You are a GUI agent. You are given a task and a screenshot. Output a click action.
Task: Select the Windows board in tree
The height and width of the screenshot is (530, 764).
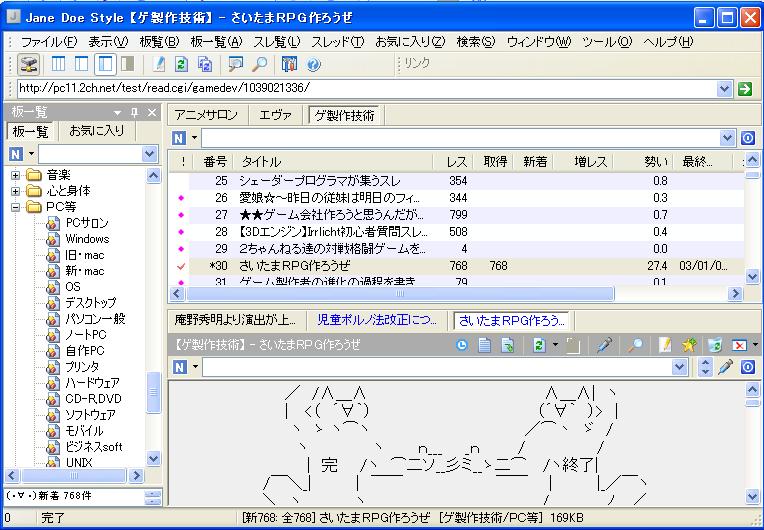87,239
